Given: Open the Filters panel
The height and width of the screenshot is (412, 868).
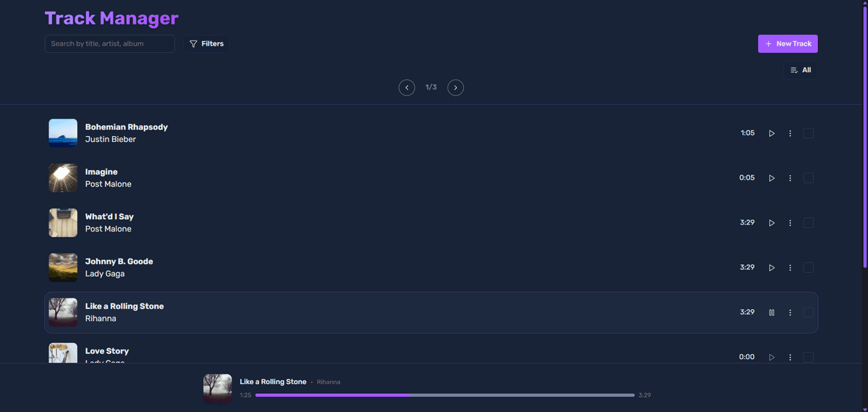Looking at the screenshot, I should [x=206, y=44].
